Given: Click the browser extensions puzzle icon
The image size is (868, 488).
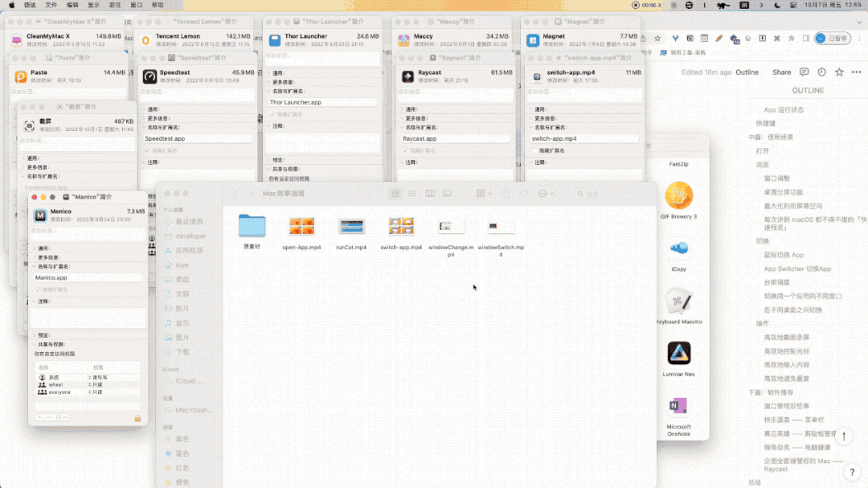Looking at the screenshot, I should (791, 39).
